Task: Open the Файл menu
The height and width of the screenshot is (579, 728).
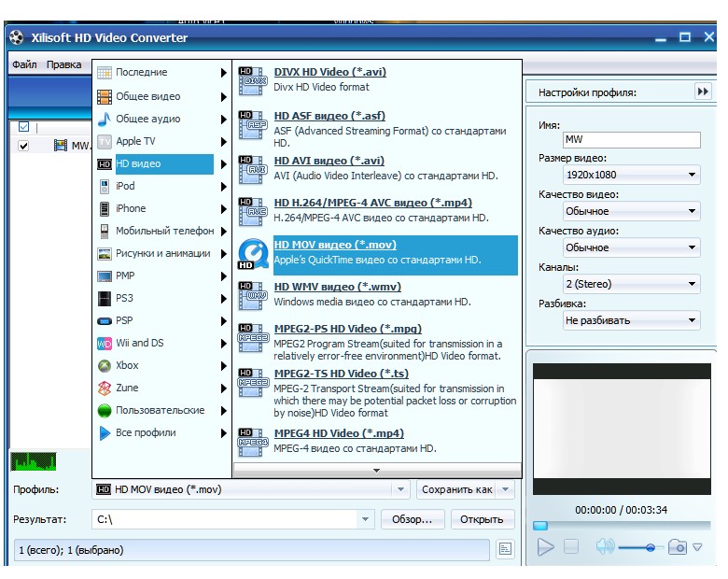Action: click(x=24, y=64)
